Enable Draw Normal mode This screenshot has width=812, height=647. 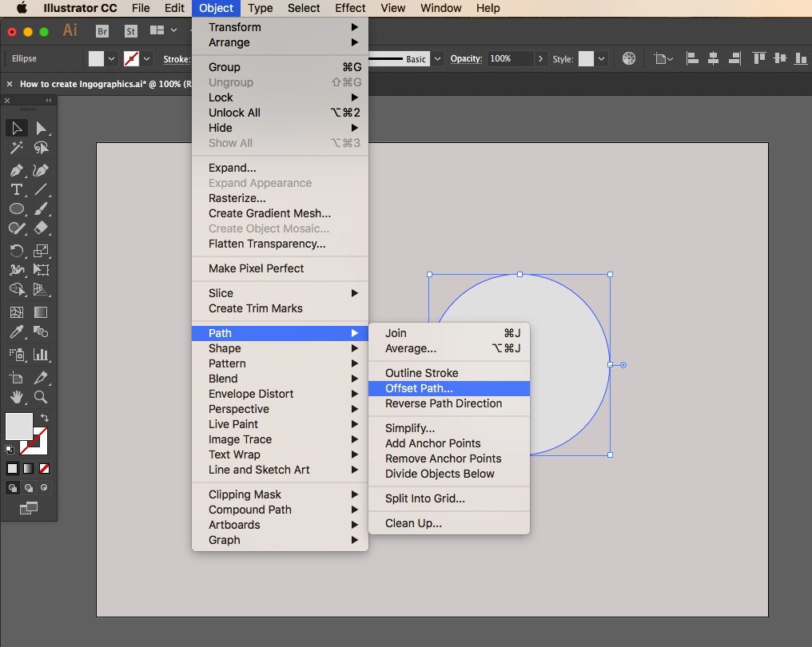click(x=13, y=487)
